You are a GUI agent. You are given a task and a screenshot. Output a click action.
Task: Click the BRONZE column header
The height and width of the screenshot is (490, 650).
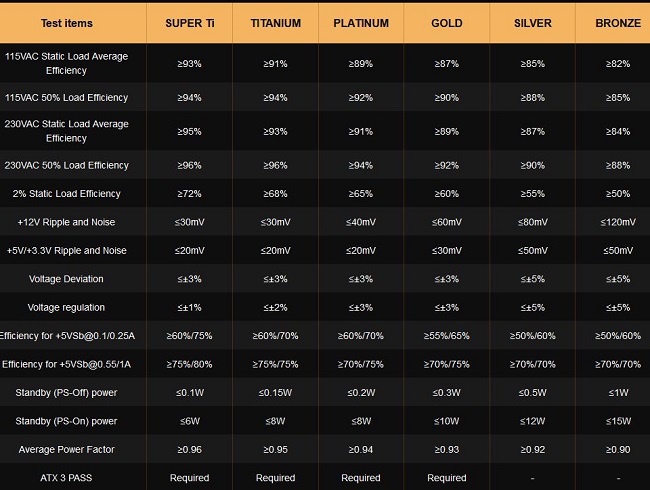[x=617, y=23]
